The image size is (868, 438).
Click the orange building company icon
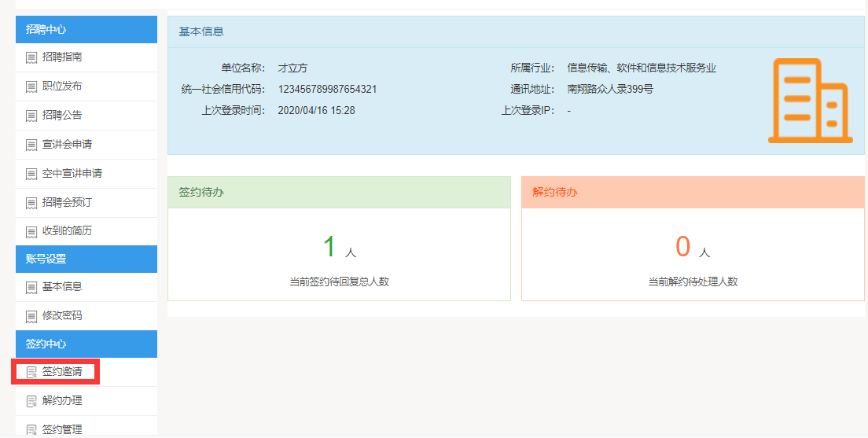[809, 101]
